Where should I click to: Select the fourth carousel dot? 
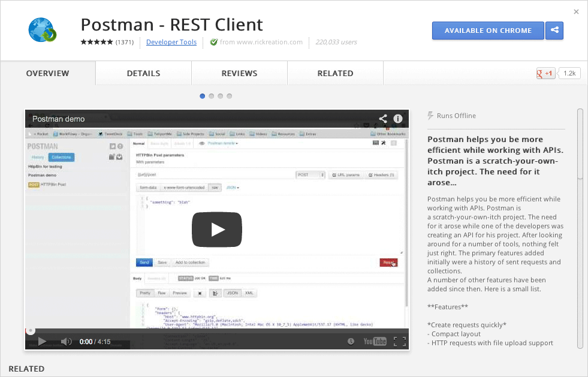(x=230, y=96)
